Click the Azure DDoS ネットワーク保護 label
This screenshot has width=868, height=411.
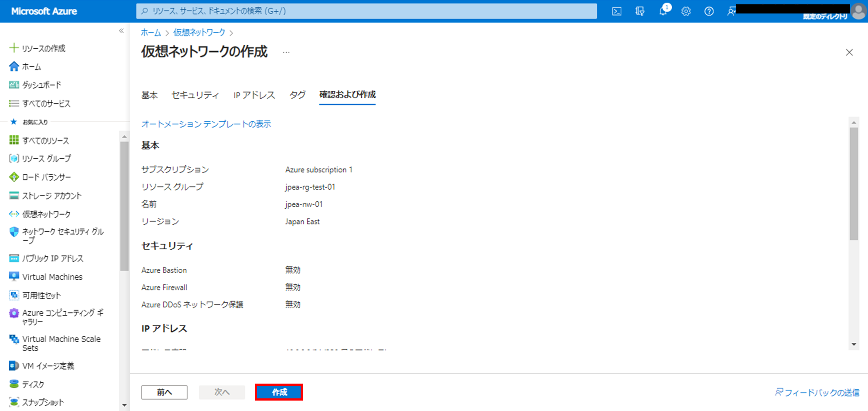192,305
